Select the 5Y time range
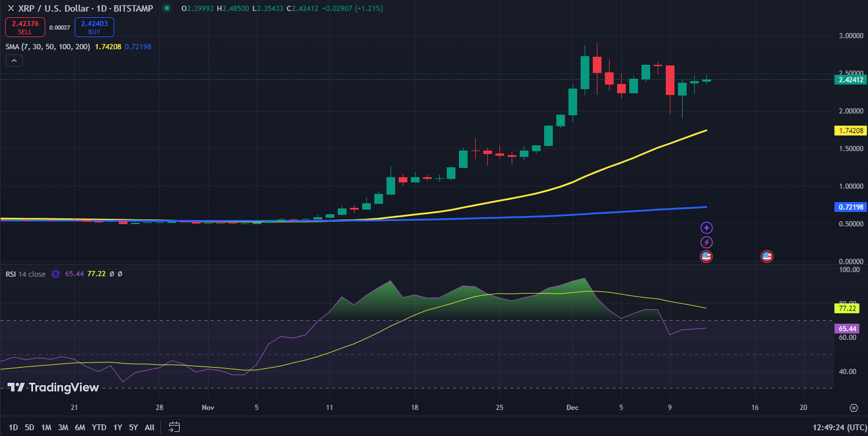Image resolution: width=868 pixels, height=436 pixels. [133, 427]
